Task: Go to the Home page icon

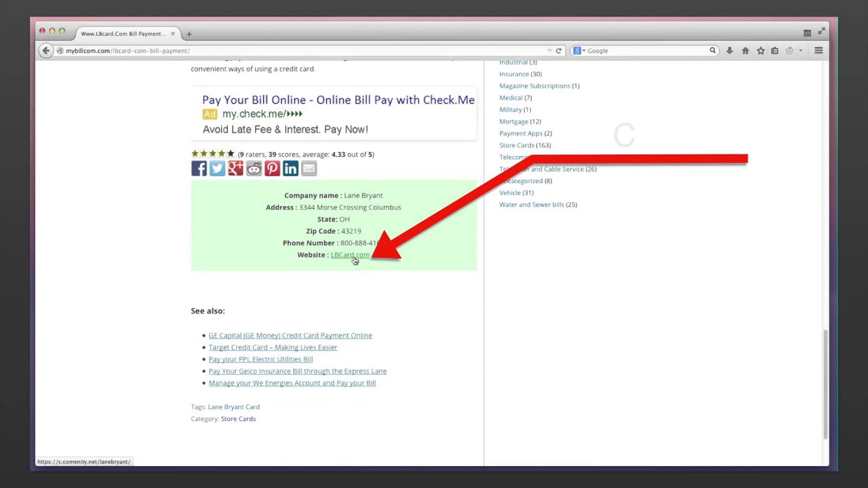Action: pyautogui.click(x=745, y=51)
